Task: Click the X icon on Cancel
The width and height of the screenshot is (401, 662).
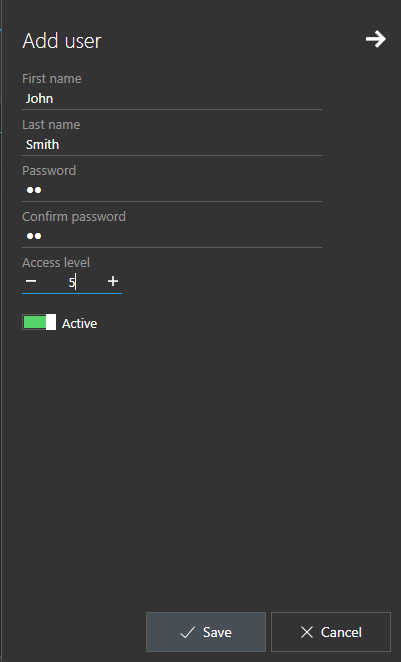Action: 307,632
